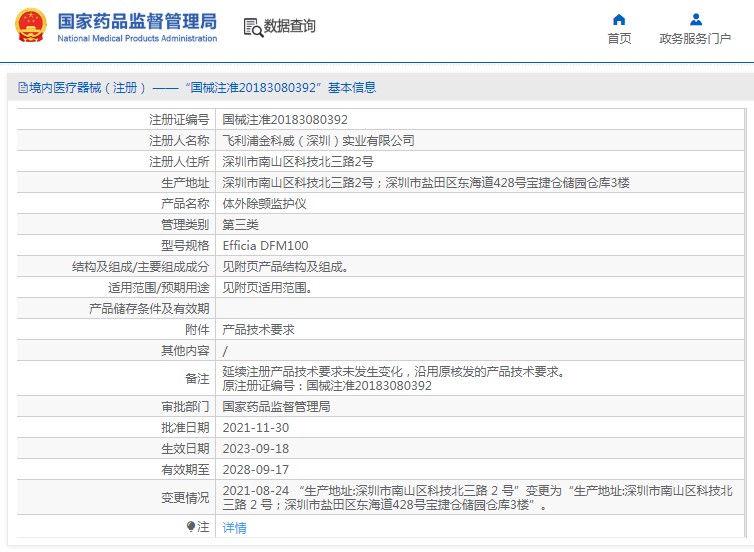The image size is (754, 552).
Task: Click the 延续注册产品技术要求未发生变化 remark line
Action: pos(394,371)
